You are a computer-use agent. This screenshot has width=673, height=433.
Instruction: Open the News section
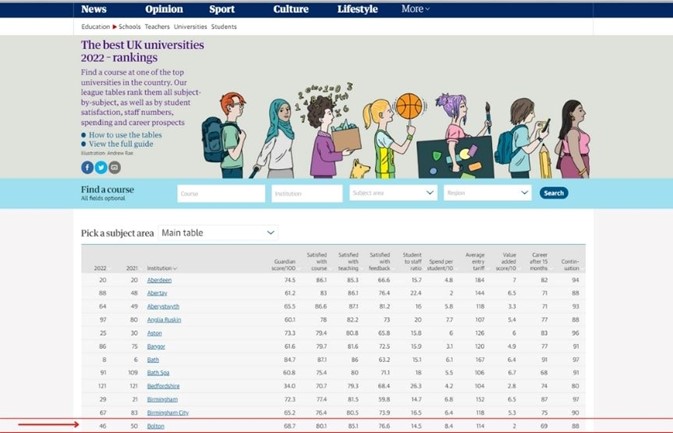pyautogui.click(x=94, y=9)
